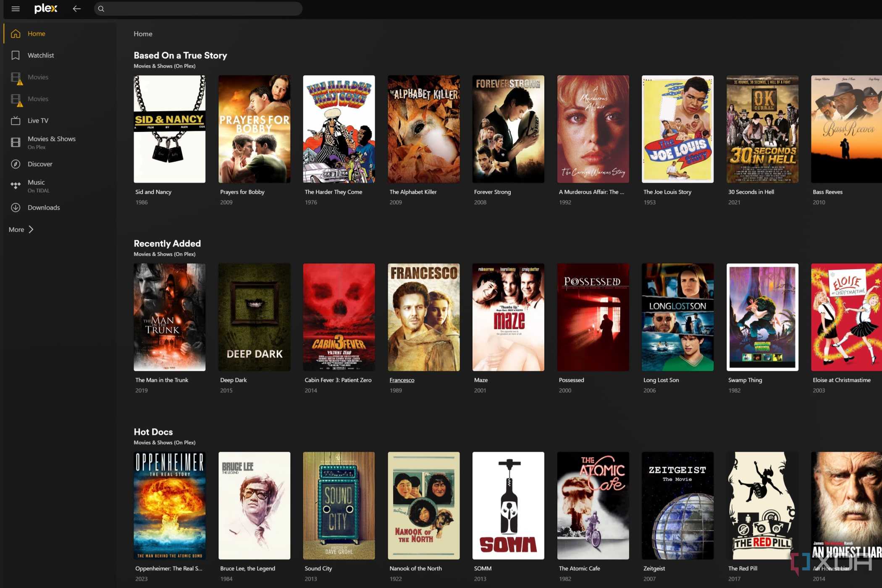This screenshot has height=588, width=882.
Task: Expand the More sidebar section
Action: coord(21,229)
